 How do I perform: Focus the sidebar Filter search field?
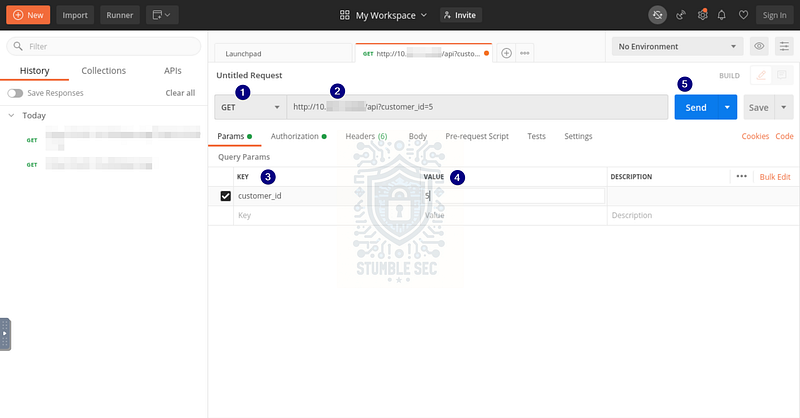pyautogui.click(x=104, y=46)
